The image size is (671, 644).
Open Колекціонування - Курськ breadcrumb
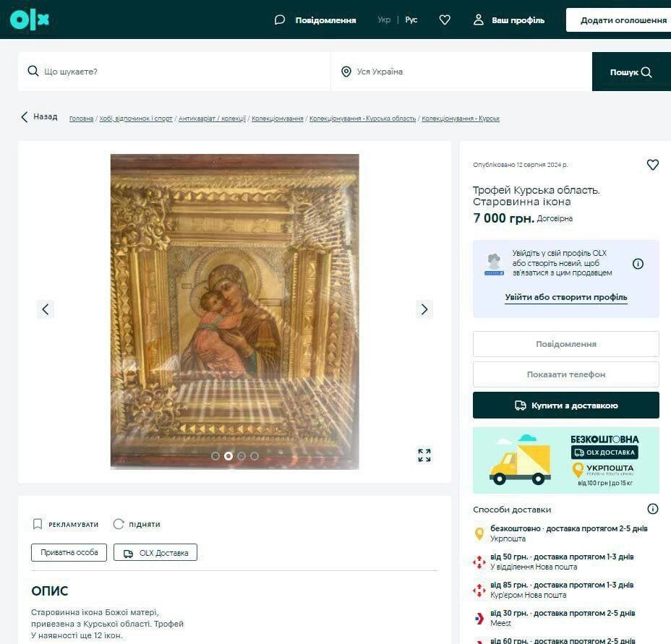pyautogui.click(x=461, y=119)
